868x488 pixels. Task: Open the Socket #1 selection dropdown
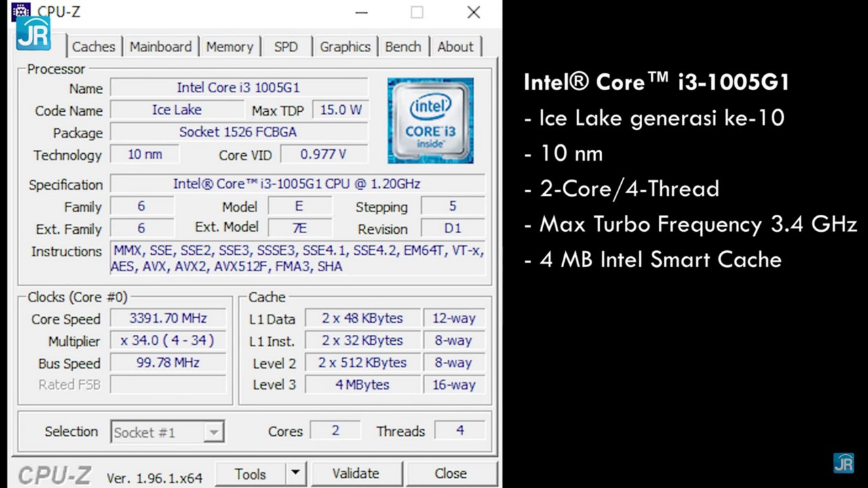tap(214, 432)
